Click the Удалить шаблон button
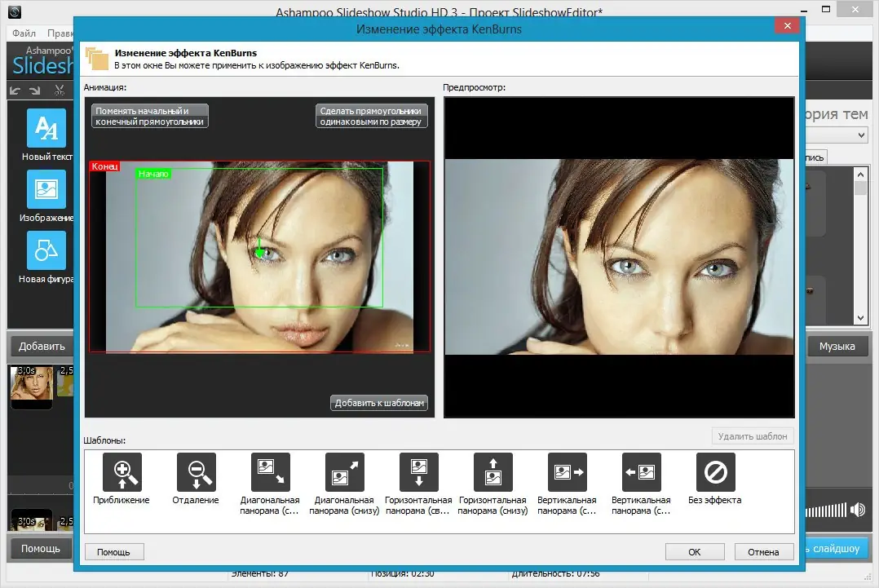 tap(753, 436)
